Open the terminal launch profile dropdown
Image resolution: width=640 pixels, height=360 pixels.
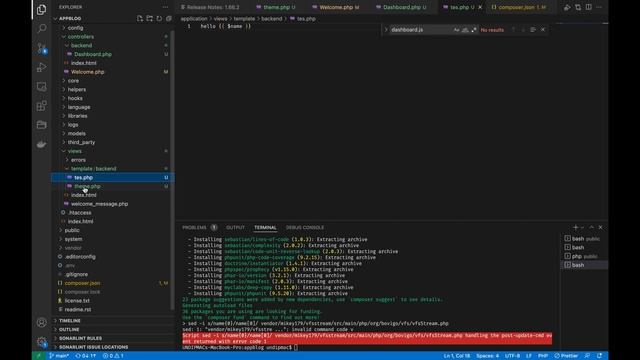(x=582, y=227)
